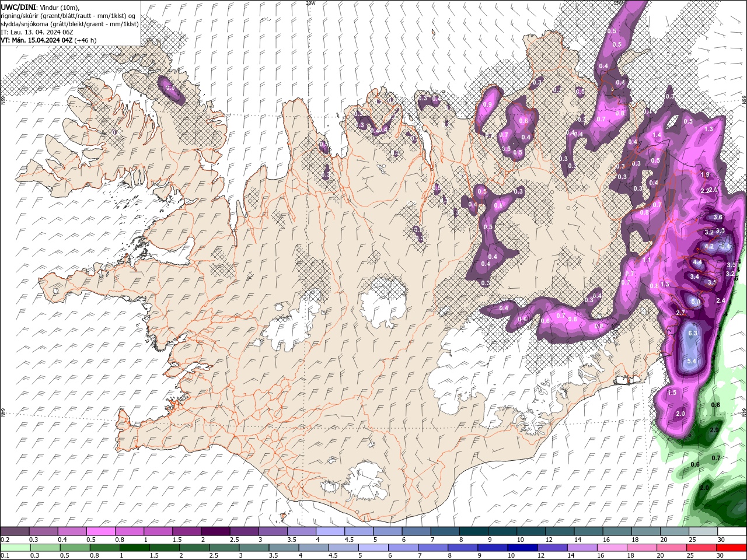Click the 1.9 precipitation value on the map
This screenshot has height=560, width=747.
[x=704, y=174]
